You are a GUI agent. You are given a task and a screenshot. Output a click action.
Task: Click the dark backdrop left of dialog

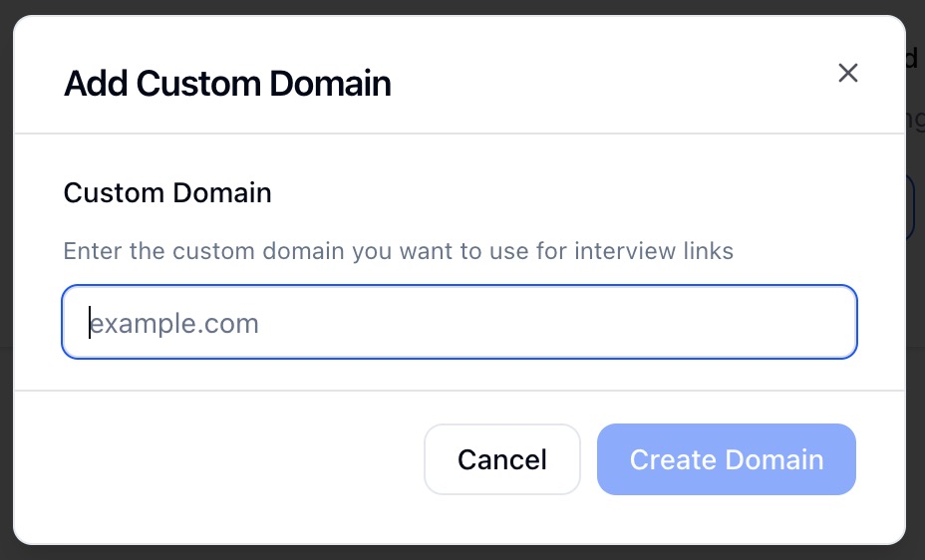tap(5, 299)
